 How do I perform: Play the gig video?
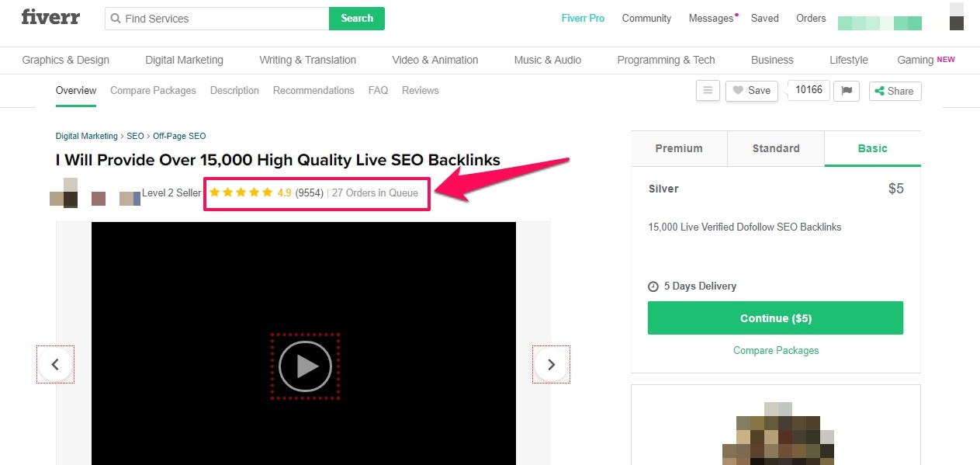305,366
